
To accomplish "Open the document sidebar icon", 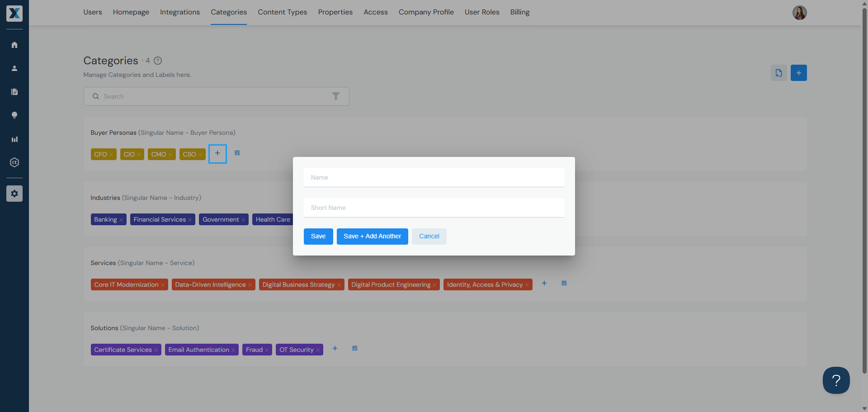I will click(14, 92).
